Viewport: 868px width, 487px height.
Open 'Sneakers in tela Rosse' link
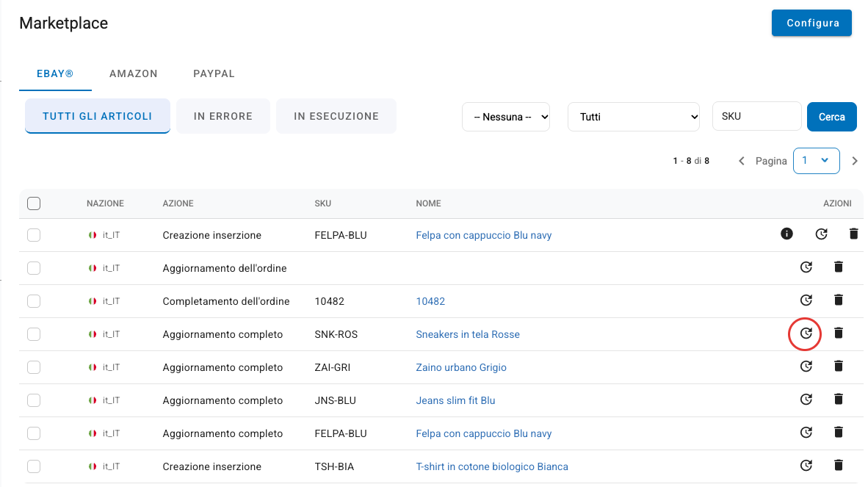468,334
